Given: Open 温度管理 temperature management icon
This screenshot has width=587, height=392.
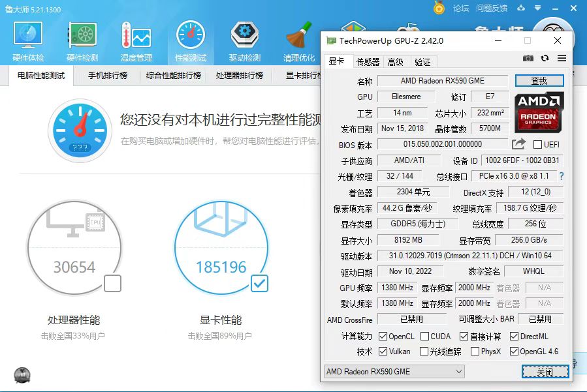Looking at the screenshot, I should tap(136, 41).
